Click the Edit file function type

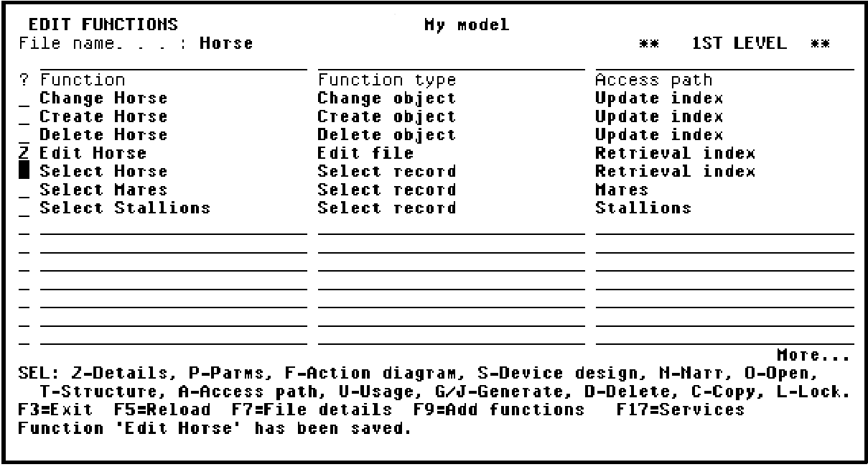365,153
